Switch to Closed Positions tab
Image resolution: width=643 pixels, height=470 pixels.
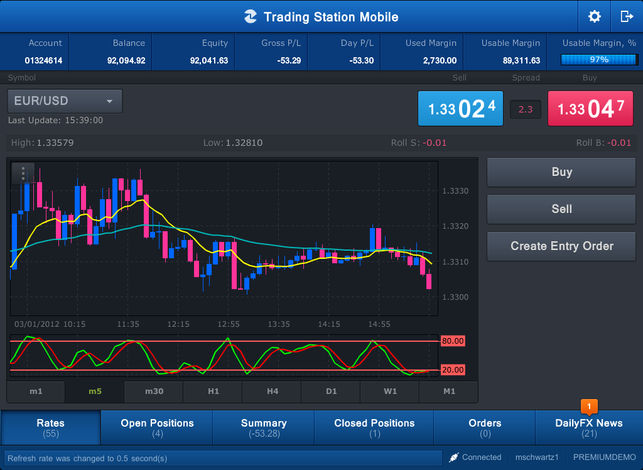374,427
